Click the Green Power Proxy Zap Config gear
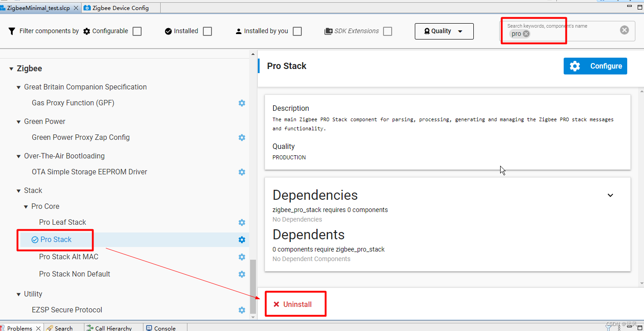 pos(241,137)
